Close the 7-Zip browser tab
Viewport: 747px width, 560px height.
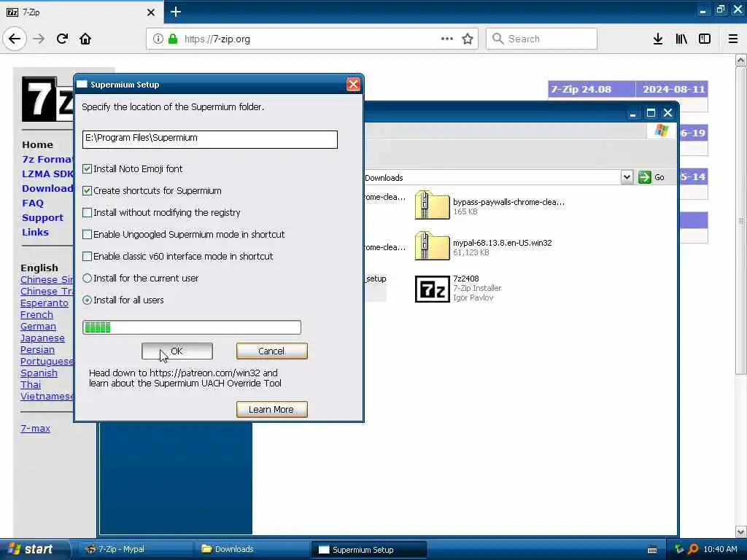tap(150, 12)
